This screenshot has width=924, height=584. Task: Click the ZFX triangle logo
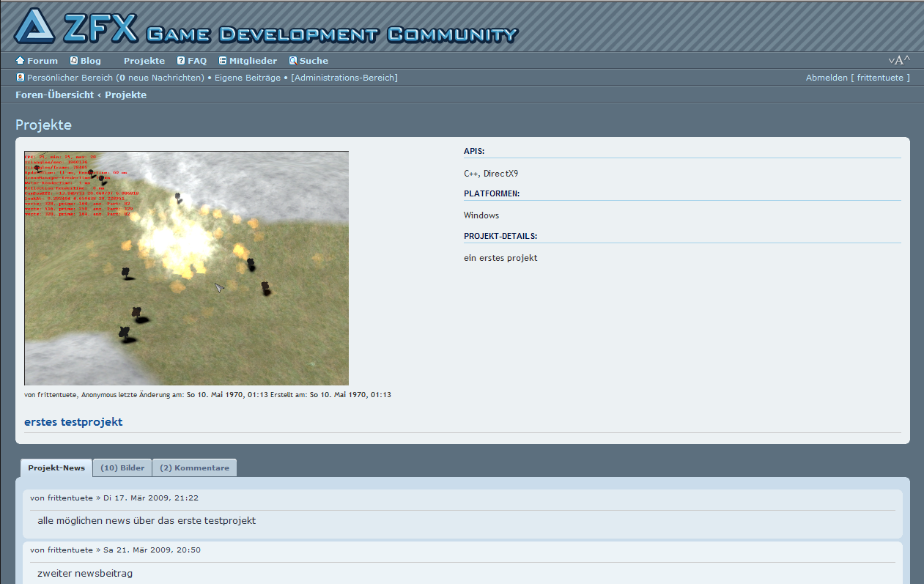point(34,26)
